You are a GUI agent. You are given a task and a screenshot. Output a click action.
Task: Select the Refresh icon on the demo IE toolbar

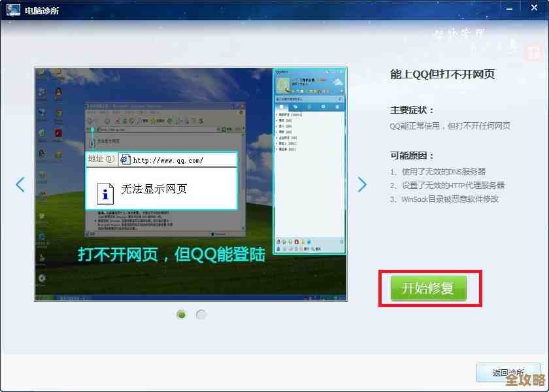click(131, 120)
